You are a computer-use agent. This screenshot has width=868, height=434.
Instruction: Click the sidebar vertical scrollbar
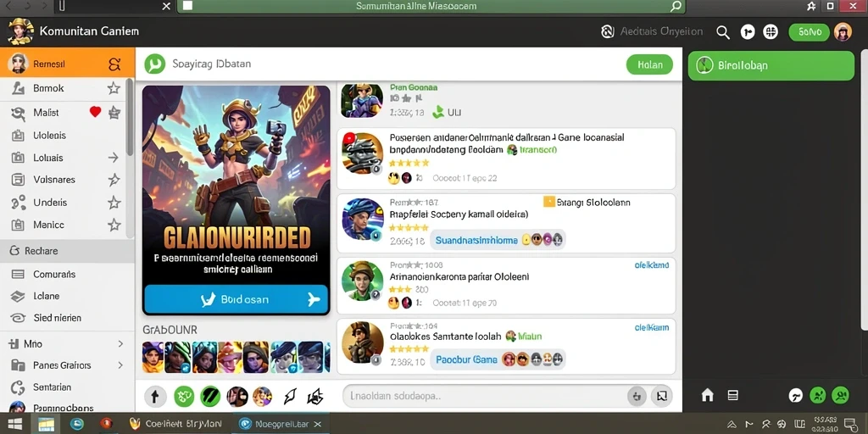(x=130, y=117)
